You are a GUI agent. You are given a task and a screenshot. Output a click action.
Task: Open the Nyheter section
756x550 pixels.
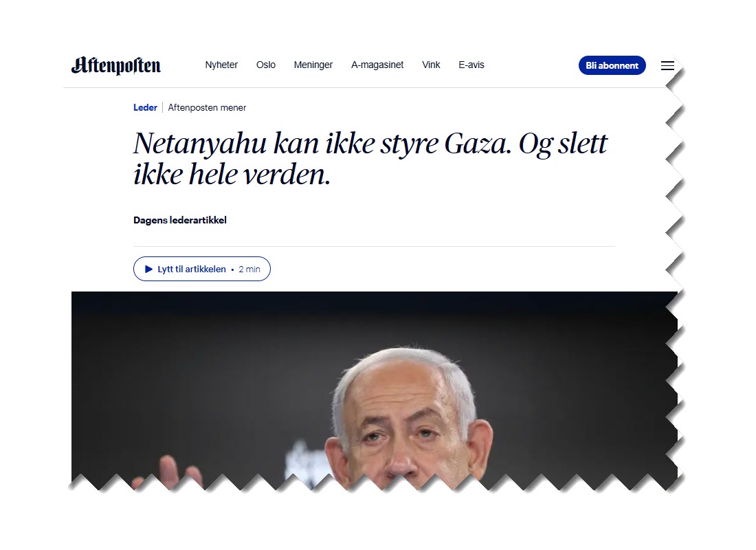(x=221, y=65)
